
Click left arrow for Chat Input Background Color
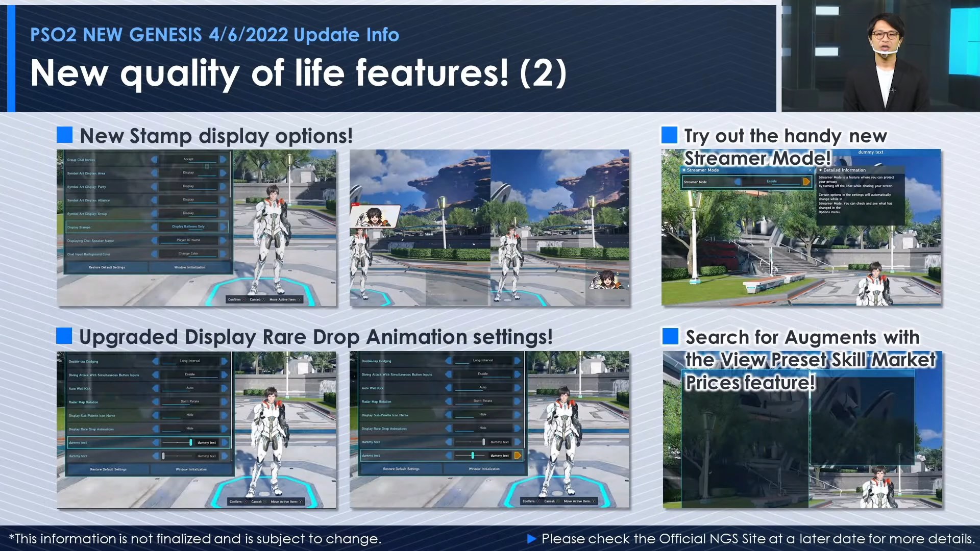pyautogui.click(x=154, y=254)
